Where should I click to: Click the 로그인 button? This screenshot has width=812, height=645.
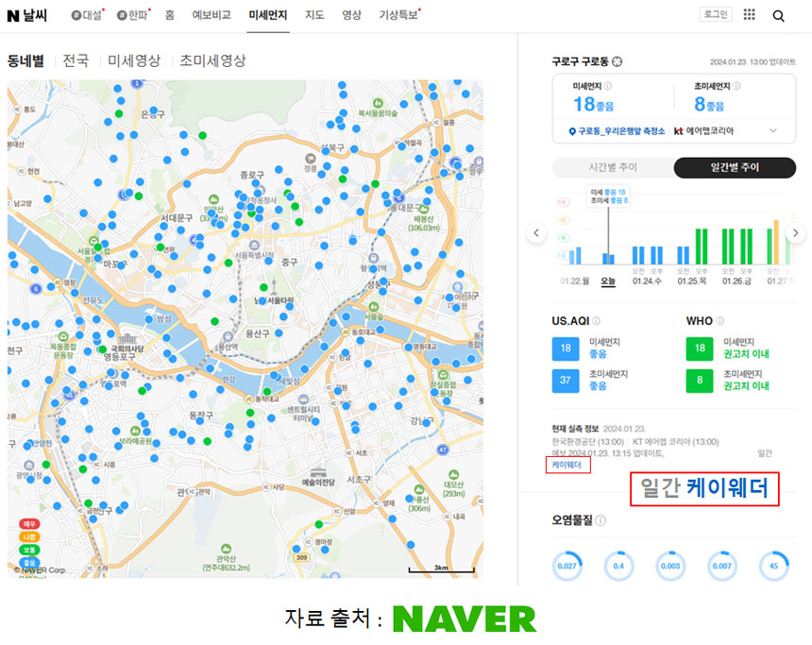(x=715, y=14)
